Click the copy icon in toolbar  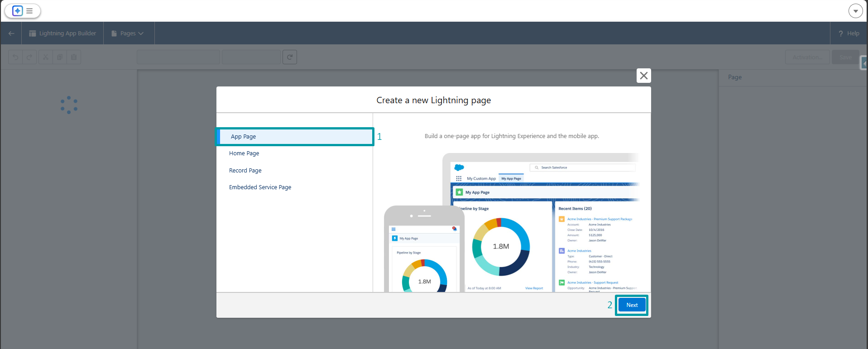(59, 57)
